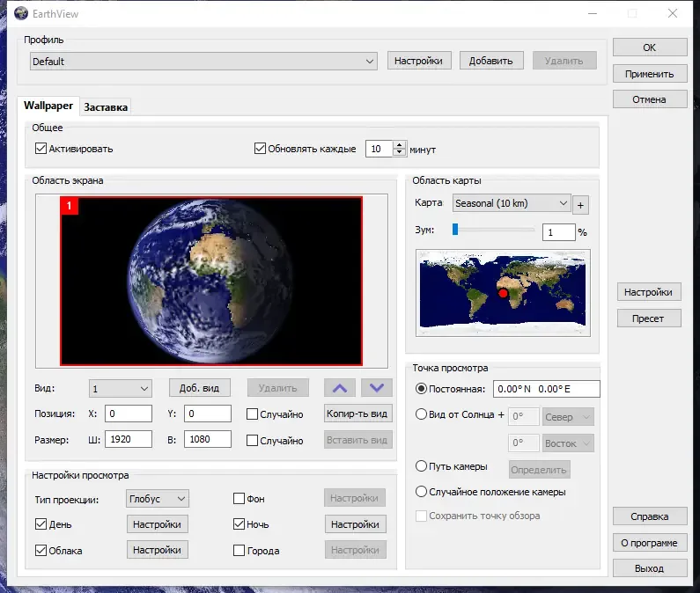700x593 pixels.
Task: Enable Случайно checkbox for Размер
Action: [x=252, y=441]
